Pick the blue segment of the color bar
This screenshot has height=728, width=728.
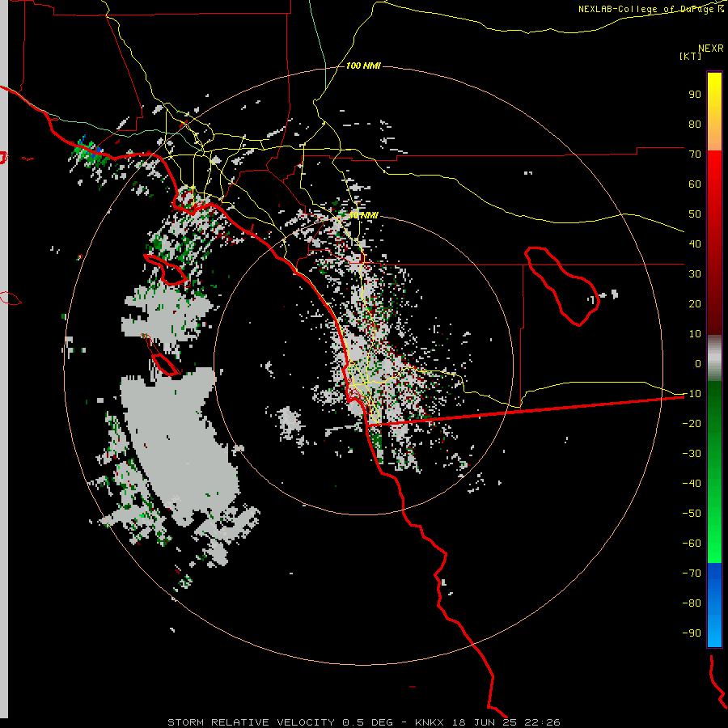click(x=714, y=605)
